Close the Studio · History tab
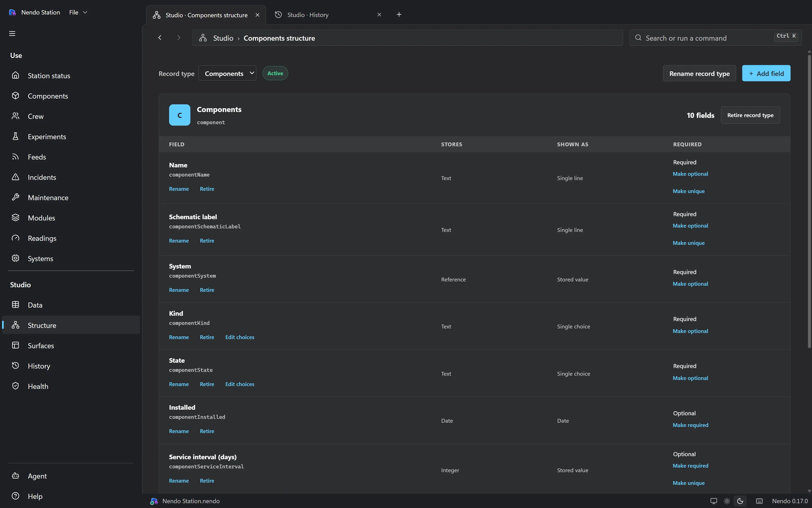Image resolution: width=812 pixels, height=508 pixels. [x=379, y=14]
